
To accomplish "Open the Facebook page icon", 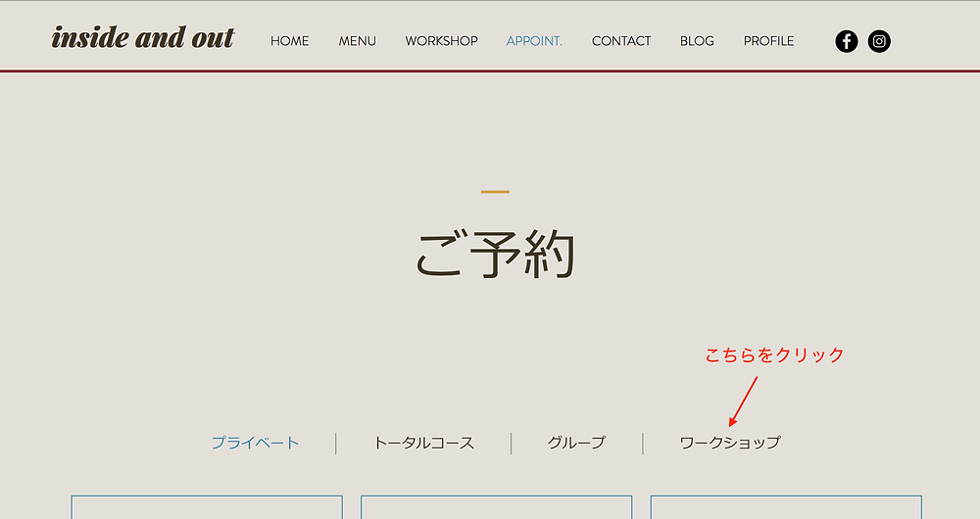I will tap(847, 41).
